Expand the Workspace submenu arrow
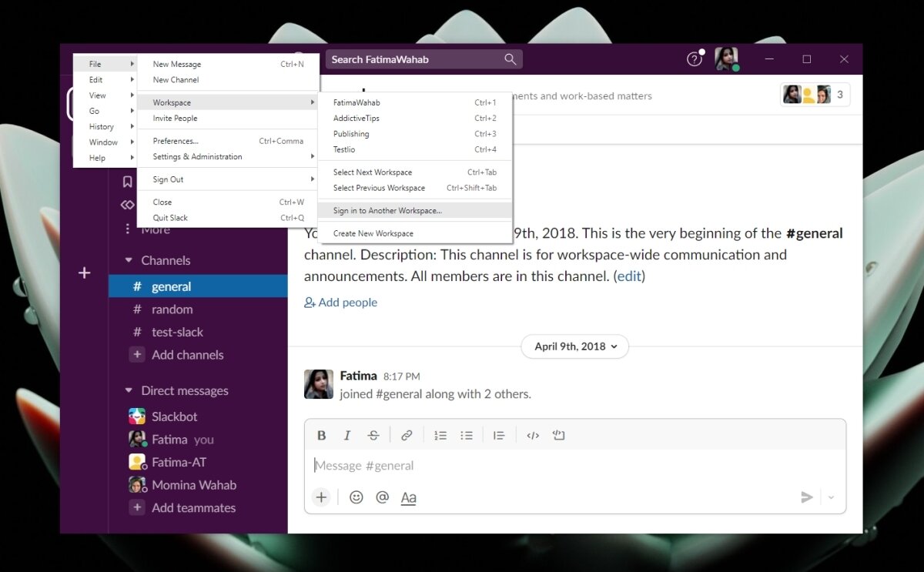This screenshot has width=924, height=572. [313, 102]
